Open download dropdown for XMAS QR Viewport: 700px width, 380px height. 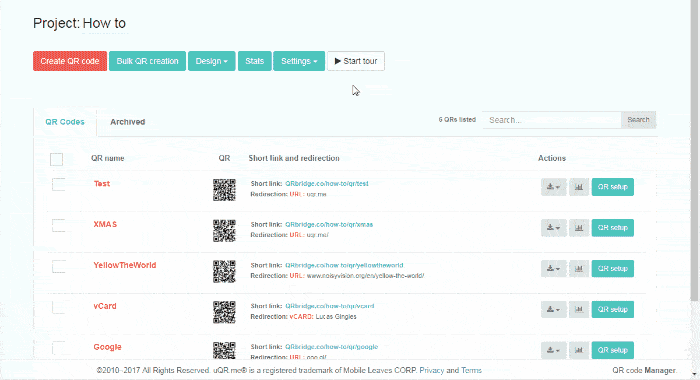click(x=554, y=228)
